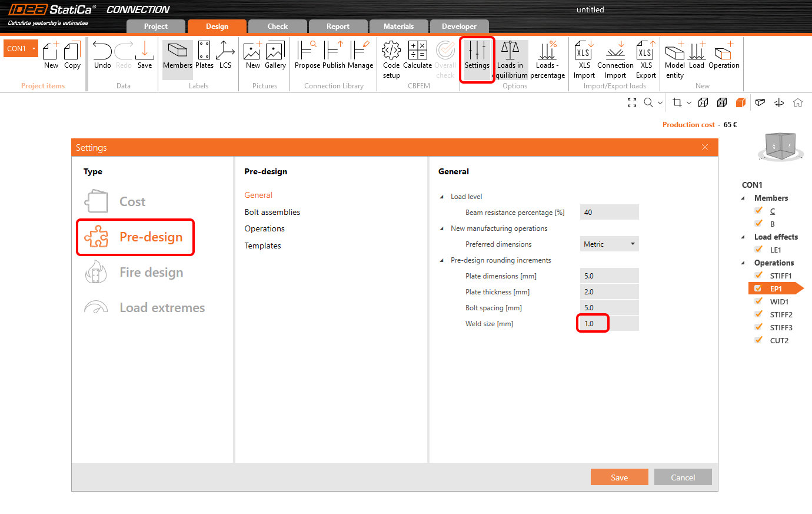Click the Save button in Settings
Image resolution: width=812 pixels, height=514 pixels.
pyautogui.click(x=619, y=477)
